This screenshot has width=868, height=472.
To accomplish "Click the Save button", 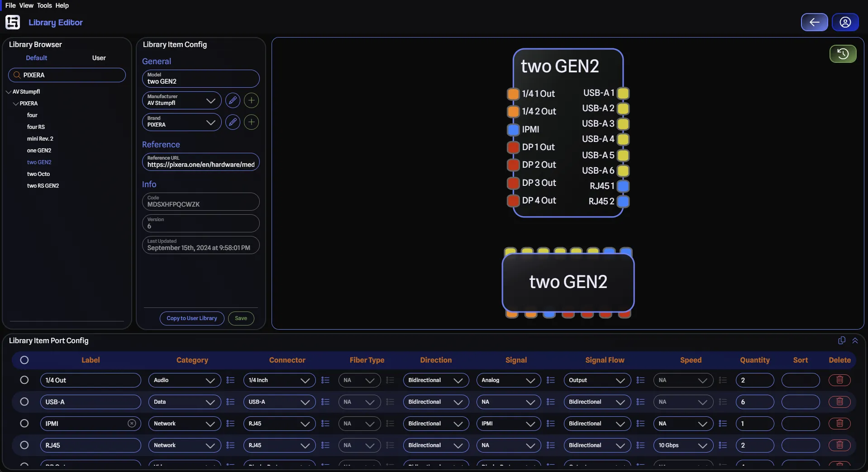I will [x=241, y=318].
